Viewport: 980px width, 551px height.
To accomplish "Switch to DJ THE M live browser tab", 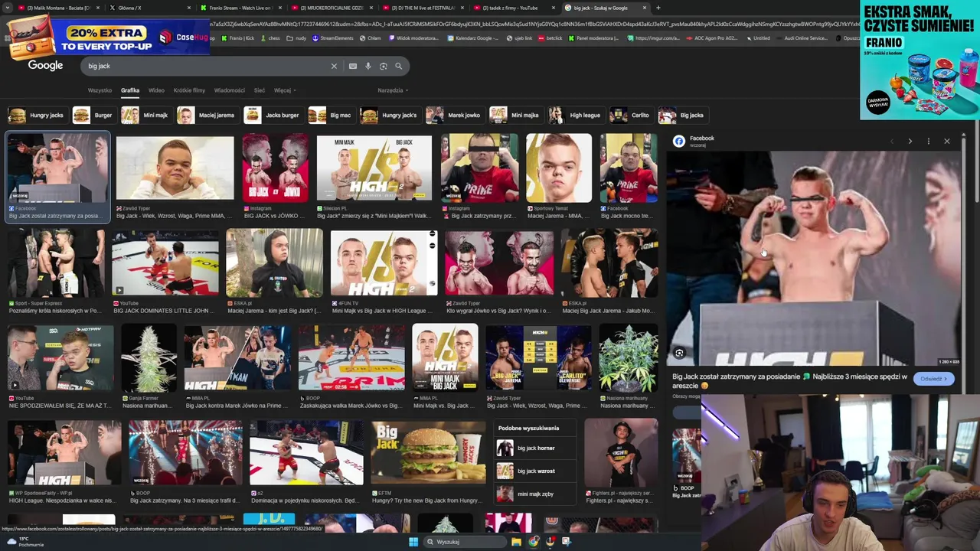I will click(x=423, y=8).
